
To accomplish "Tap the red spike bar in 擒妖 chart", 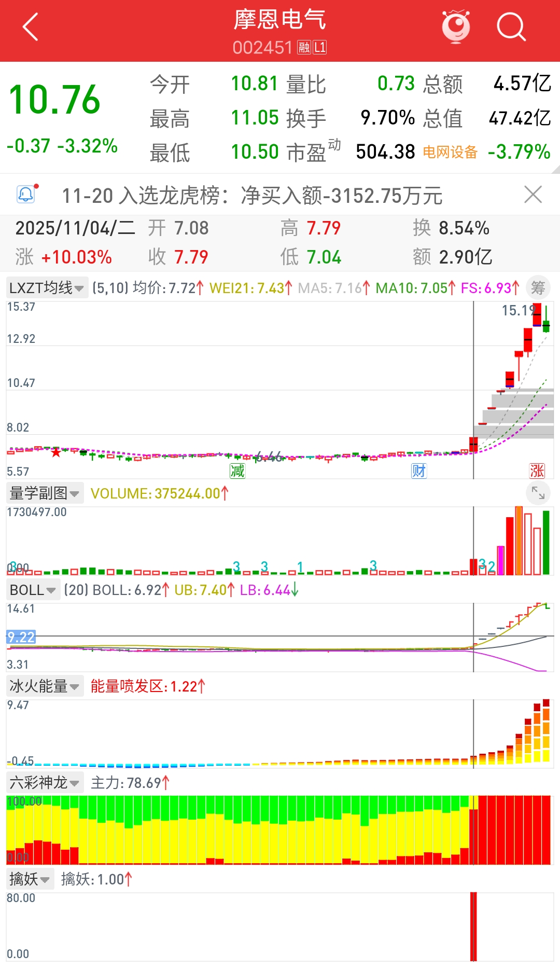I will click(x=473, y=926).
